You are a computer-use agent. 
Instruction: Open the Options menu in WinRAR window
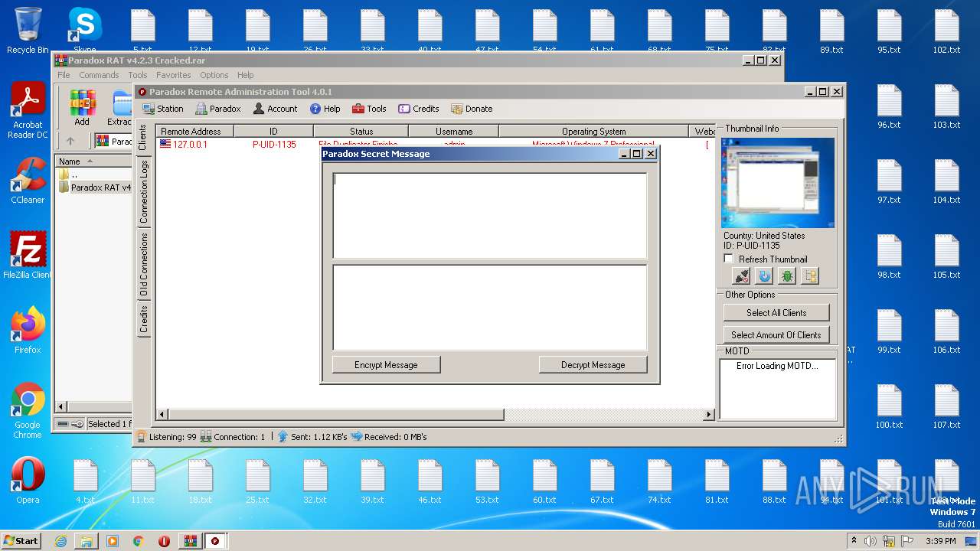tap(214, 75)
